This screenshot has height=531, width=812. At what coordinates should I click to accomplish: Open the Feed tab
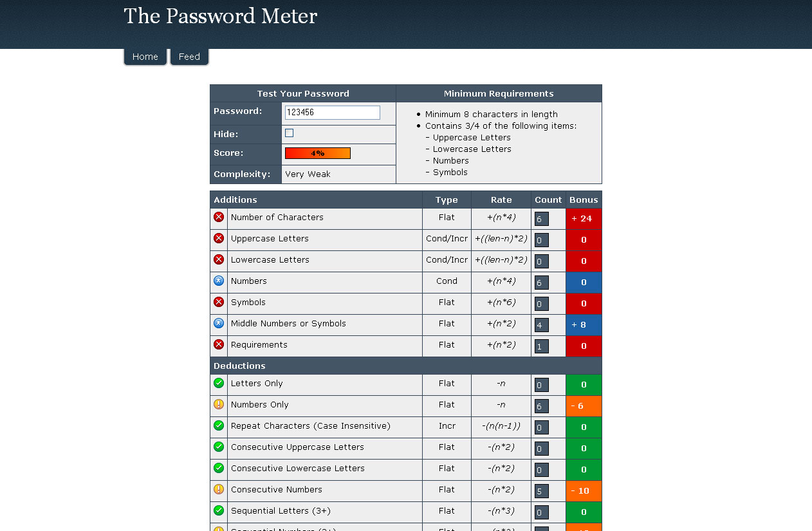coord(189,57)
